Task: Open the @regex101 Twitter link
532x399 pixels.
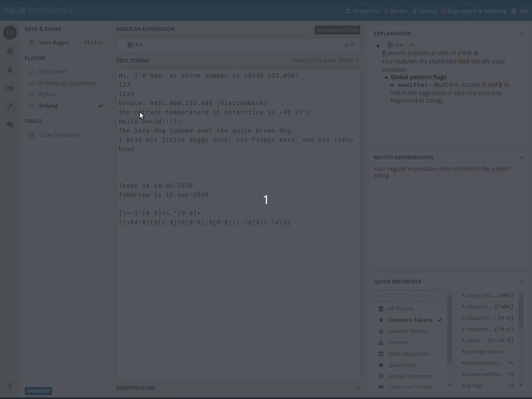Action: pyautogui.click(x=362, y=11)
